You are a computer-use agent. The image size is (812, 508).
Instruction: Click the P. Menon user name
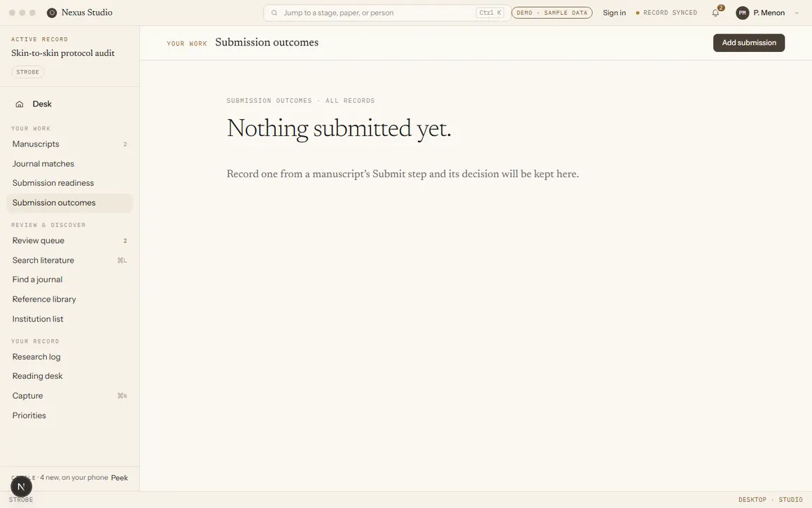[769, 13]
